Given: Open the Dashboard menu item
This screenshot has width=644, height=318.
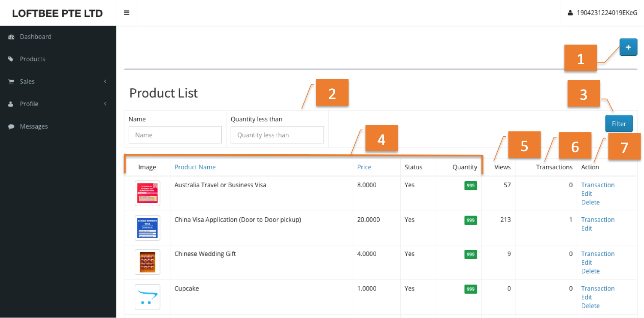Looking at the screenshot, I should tap(36, 37).
